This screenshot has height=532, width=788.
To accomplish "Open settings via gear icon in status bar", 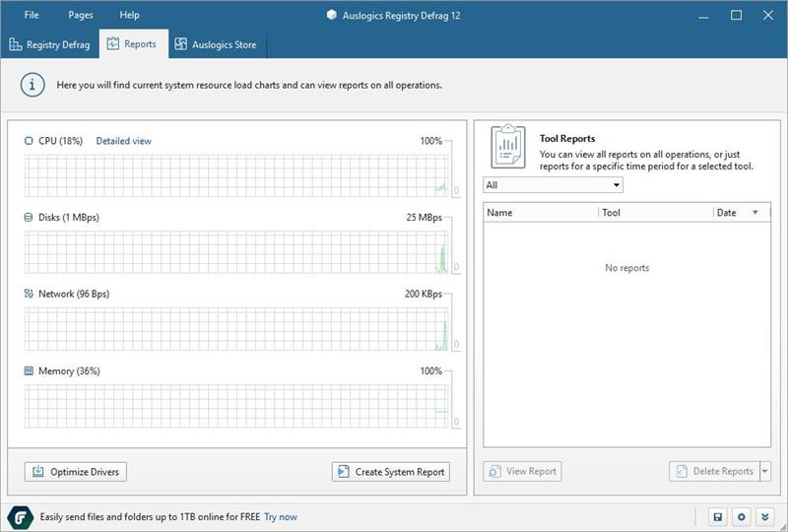I will (x=741, y=516).
